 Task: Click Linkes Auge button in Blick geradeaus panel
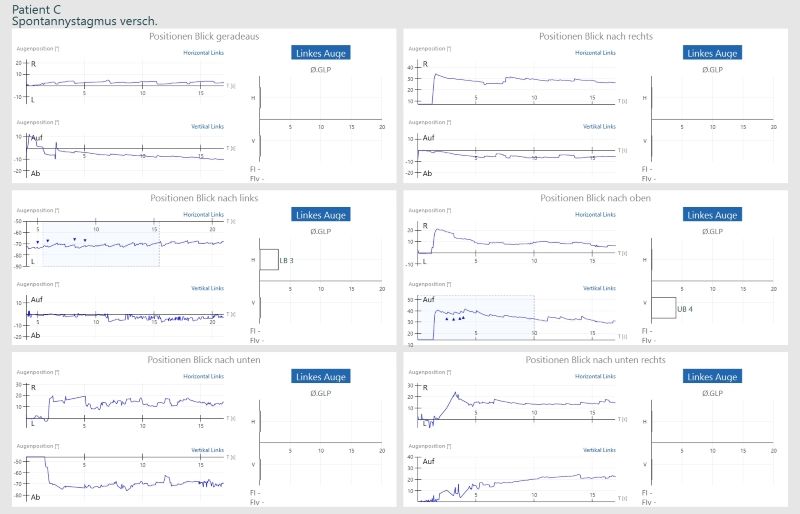click(x=322, y=53)
